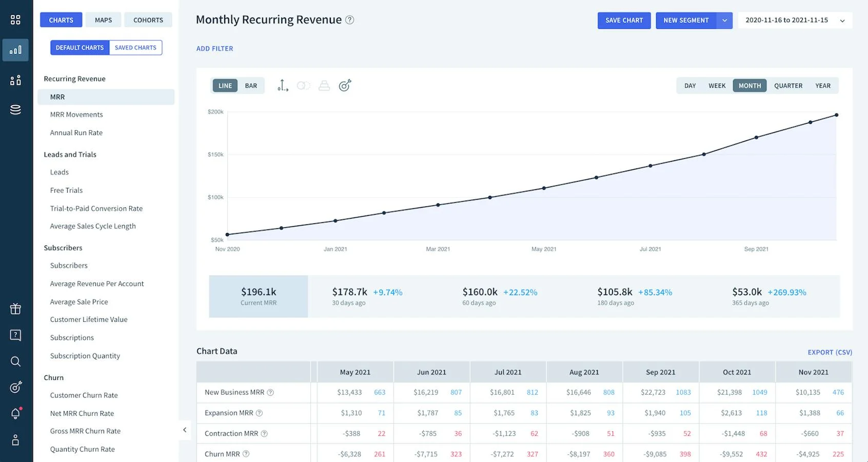Toggle the axis scale icon above chart
The height and width of the screenshot is (462, 868).
283,86
